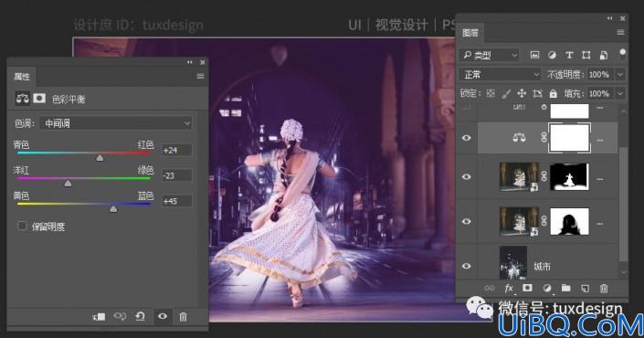The height and width of the screenshot is (338, 644).
Task: Add a layer mask
Action: [527, 288]
